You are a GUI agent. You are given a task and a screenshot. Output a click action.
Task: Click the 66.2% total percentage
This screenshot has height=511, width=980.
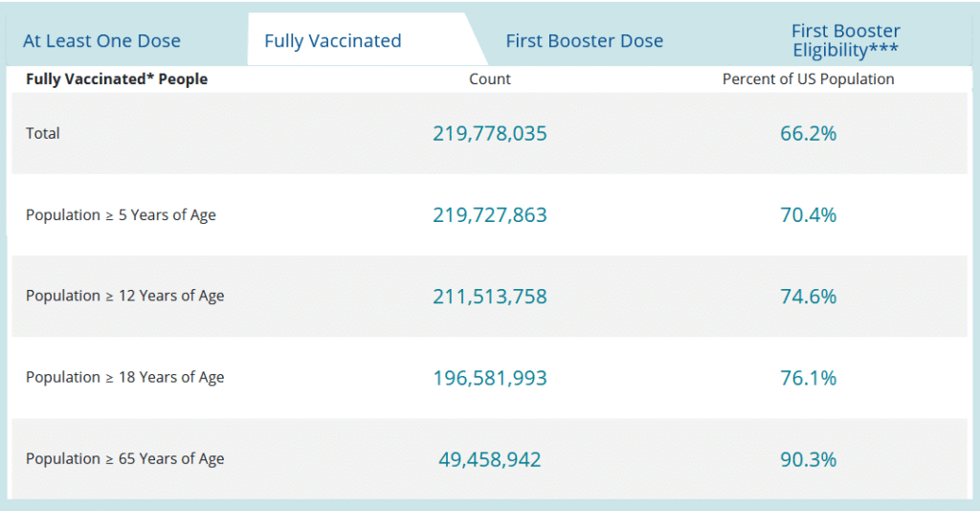pyautogui.click(x=808, y=133)
